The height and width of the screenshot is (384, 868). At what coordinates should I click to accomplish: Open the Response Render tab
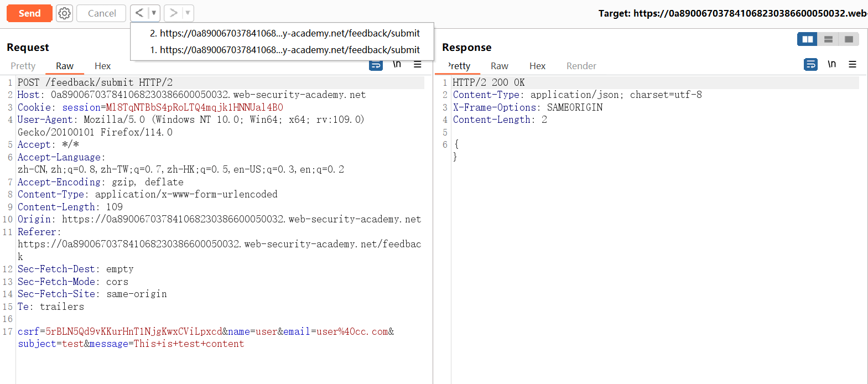pyautogui.click(x=581, y=66)
